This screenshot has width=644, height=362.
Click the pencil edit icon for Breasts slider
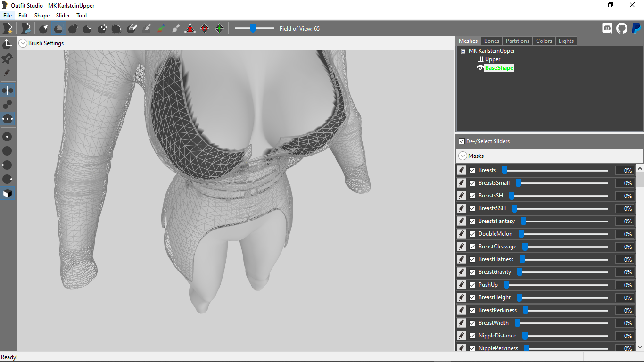[462, 170]
